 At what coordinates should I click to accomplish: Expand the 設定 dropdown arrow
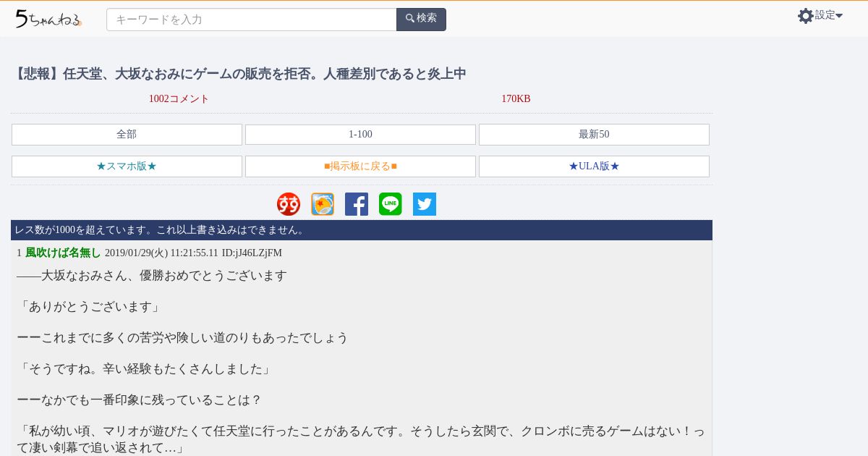coord(839,16)
